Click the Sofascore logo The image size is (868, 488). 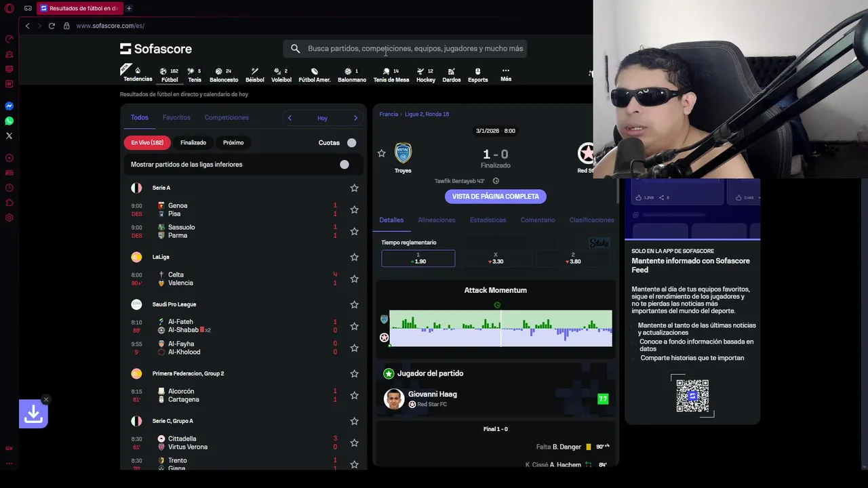(156, 49)
